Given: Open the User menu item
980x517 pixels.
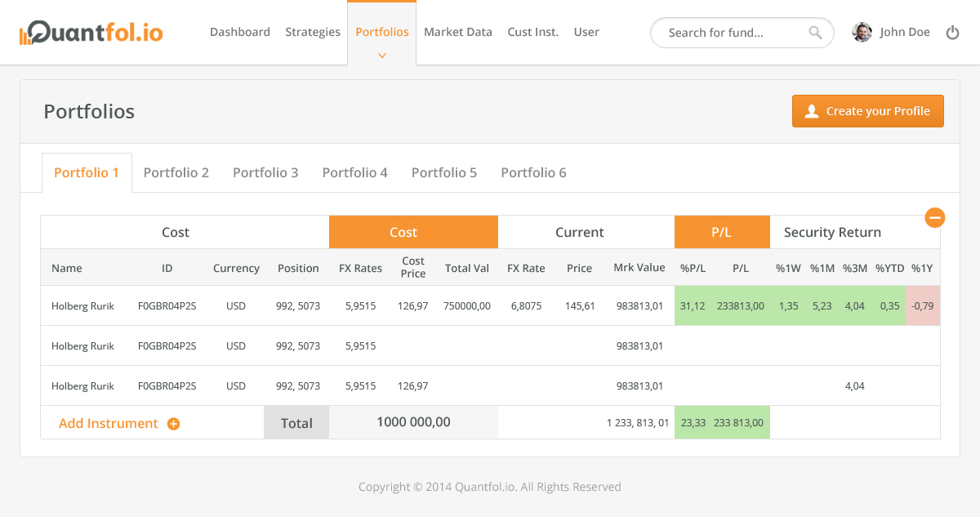Looking at the screenshot, I should (586, 33).
